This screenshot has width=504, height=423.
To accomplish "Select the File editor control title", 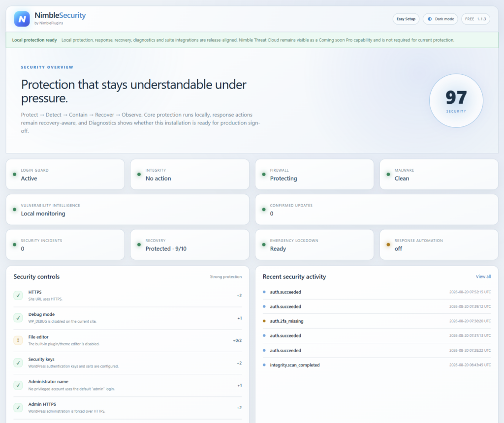I will (x=38, y=337).
